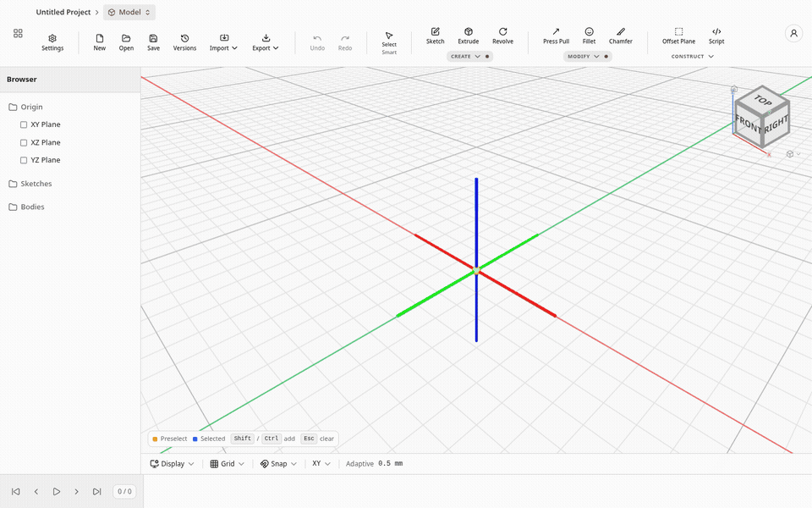Click the origin point in viewport
The height and width of the screenshot is (508, 812).
[x=476, y=271]
